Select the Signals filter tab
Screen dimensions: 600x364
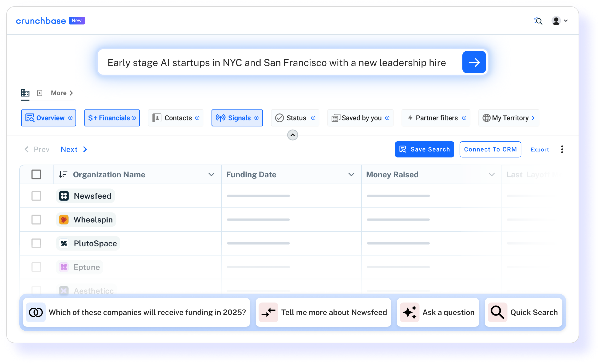[x=237, y=118]
